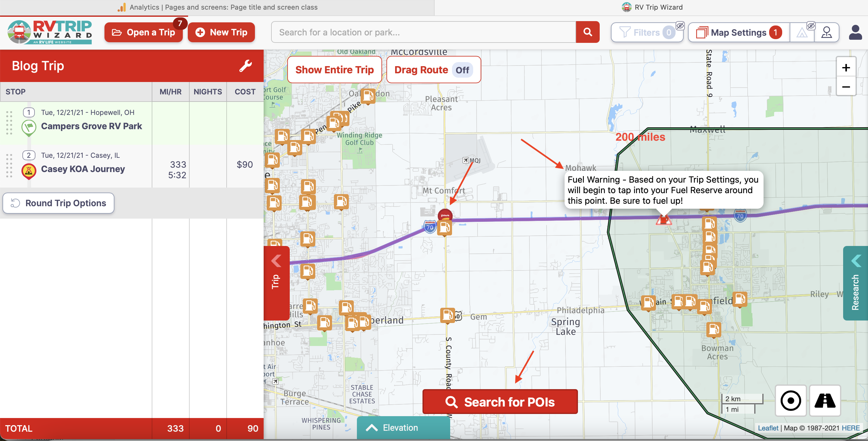Click Search for POIs button
868x441 pixels.
(500, 402)
